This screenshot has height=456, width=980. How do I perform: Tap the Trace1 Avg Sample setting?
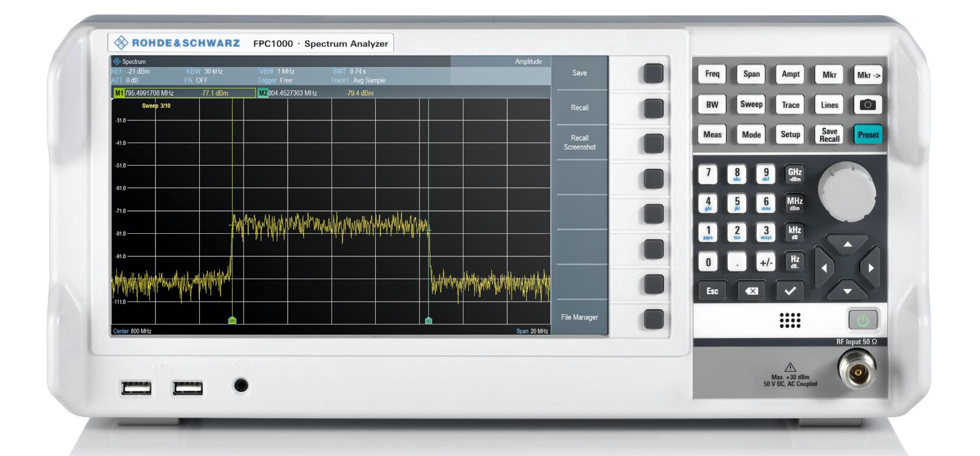(358, 80)
